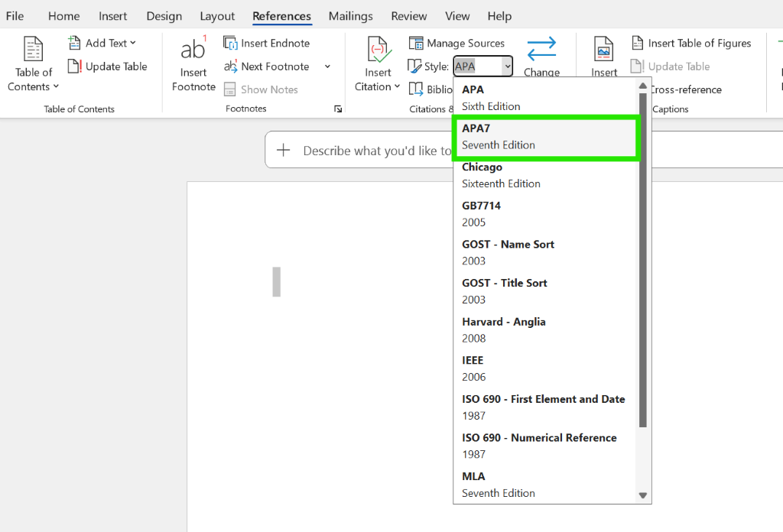Viewport: 783px width, 532px height.
Task: Switch to the Layout tab
Action: point(217,16)
